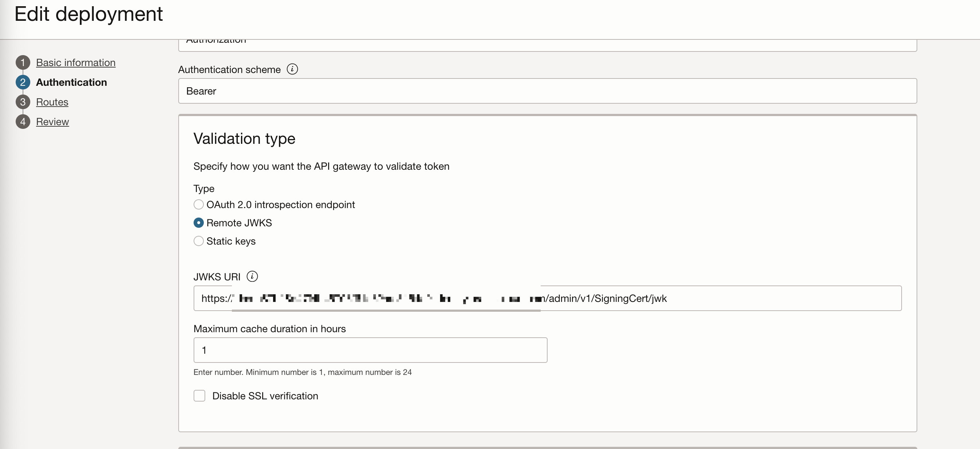Open the Review step link

[52, 122]
